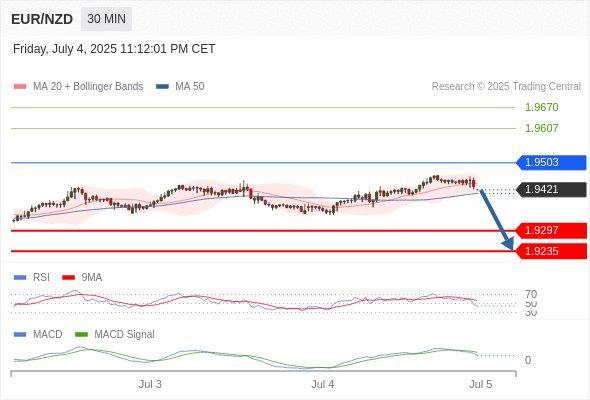Click the EUR/NZD pair title
Screen dimensions: 590x400
tap(42, 19)
